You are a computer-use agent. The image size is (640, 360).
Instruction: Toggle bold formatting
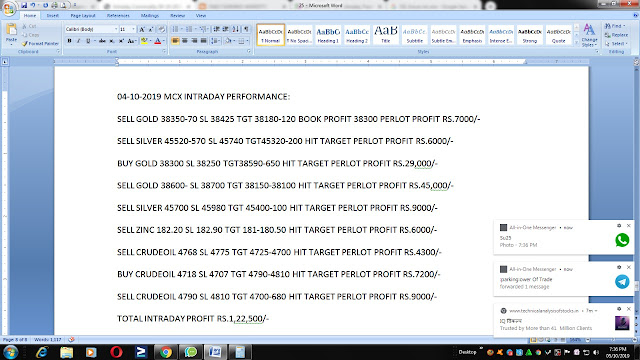[69, 41]
